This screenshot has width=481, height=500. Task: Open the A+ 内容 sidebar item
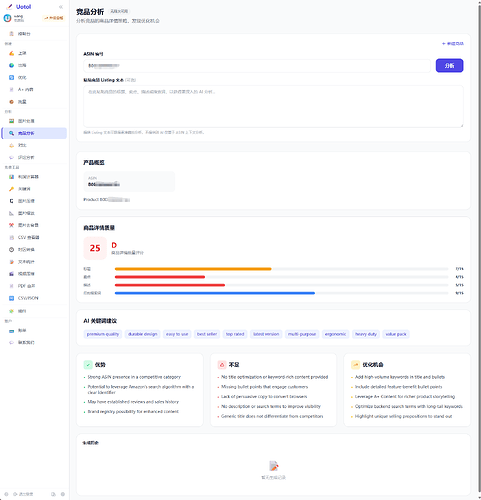(34, 89)
